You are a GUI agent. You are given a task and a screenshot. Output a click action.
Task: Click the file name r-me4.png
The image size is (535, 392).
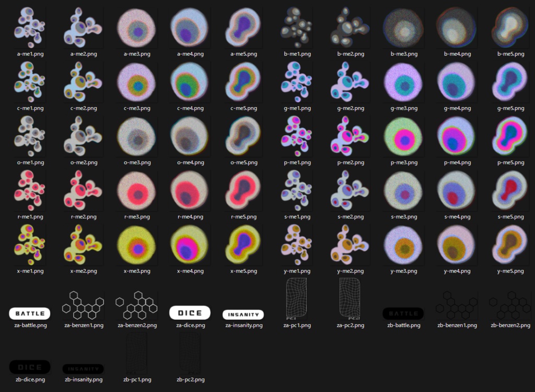190,217
